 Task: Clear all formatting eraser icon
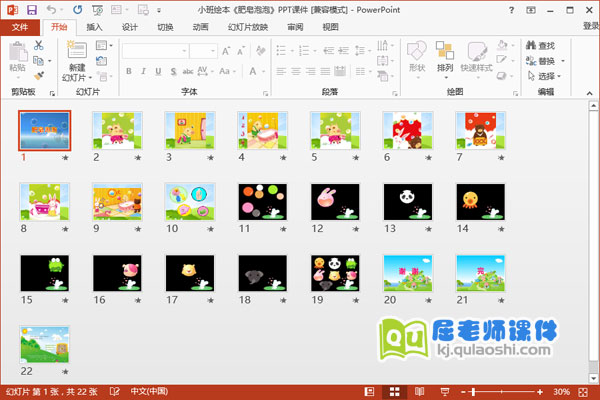(261, 51)
